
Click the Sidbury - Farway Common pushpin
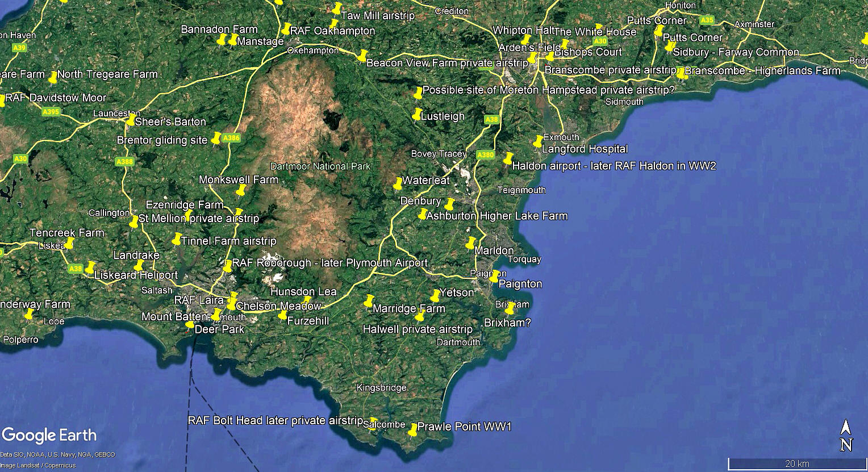(x=670, y=47)
